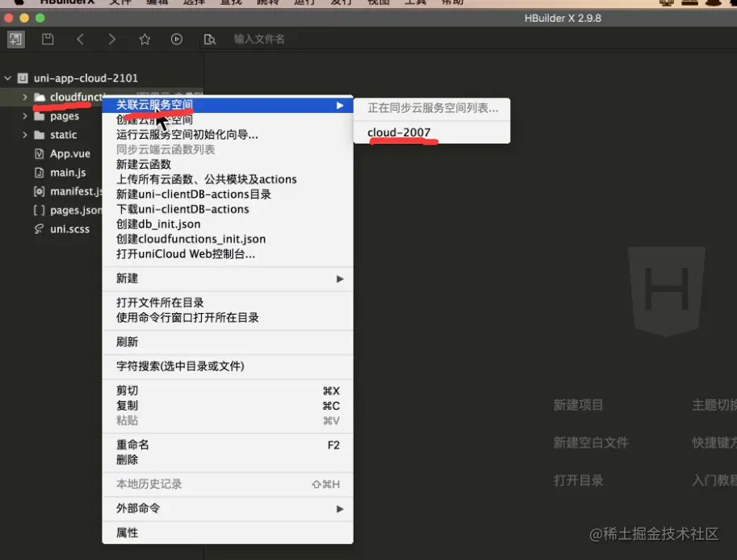This screenshot has height=560, width=737.
Task: Click the save file toolbar icon
Action: pos(48,39)
